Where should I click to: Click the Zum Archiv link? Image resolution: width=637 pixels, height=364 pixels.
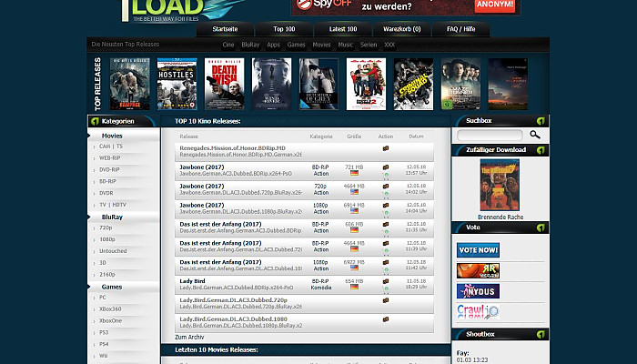coord(189,338)
